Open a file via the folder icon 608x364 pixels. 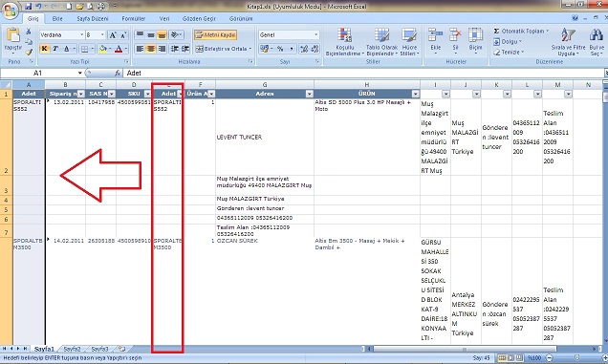80,6
